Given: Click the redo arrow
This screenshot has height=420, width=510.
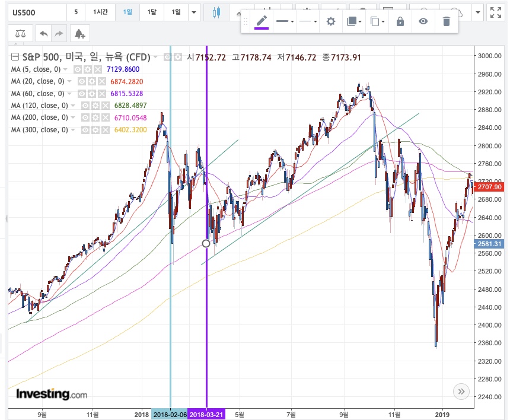Looking at the screenshot, I should click(x=59, y=33).
